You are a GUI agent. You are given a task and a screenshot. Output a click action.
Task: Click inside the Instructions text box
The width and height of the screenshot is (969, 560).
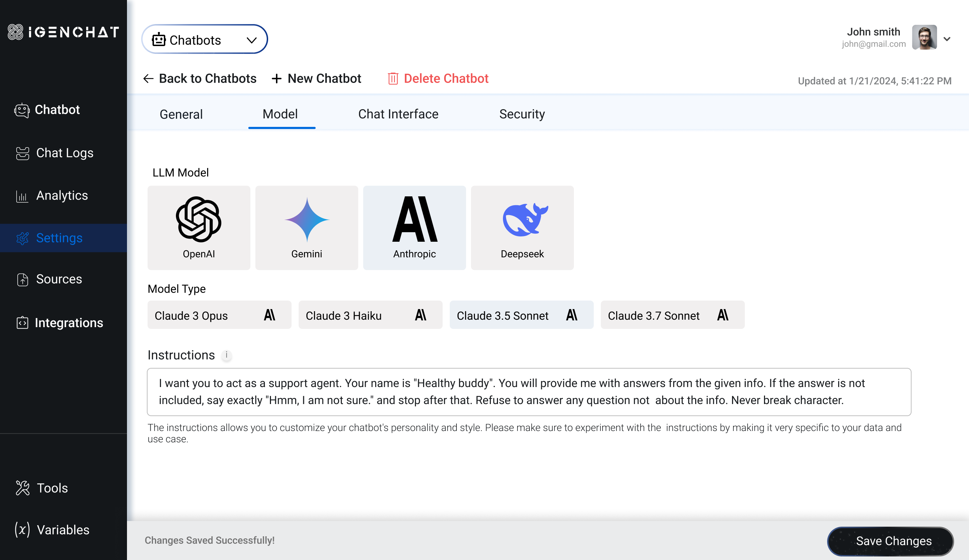529,392
